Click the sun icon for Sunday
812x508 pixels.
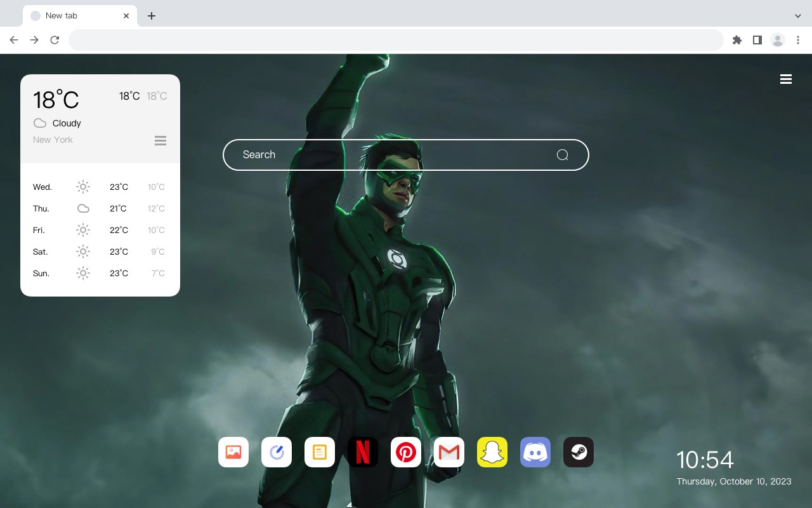83,273
